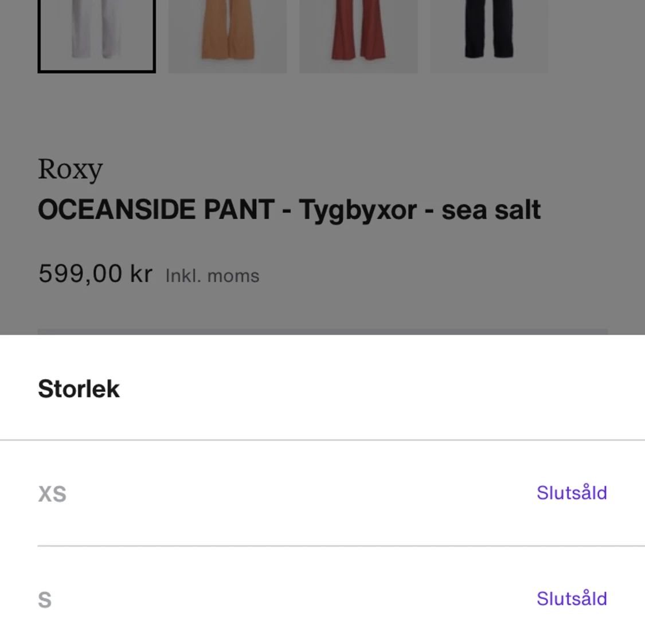Select size S from the list

45,600
